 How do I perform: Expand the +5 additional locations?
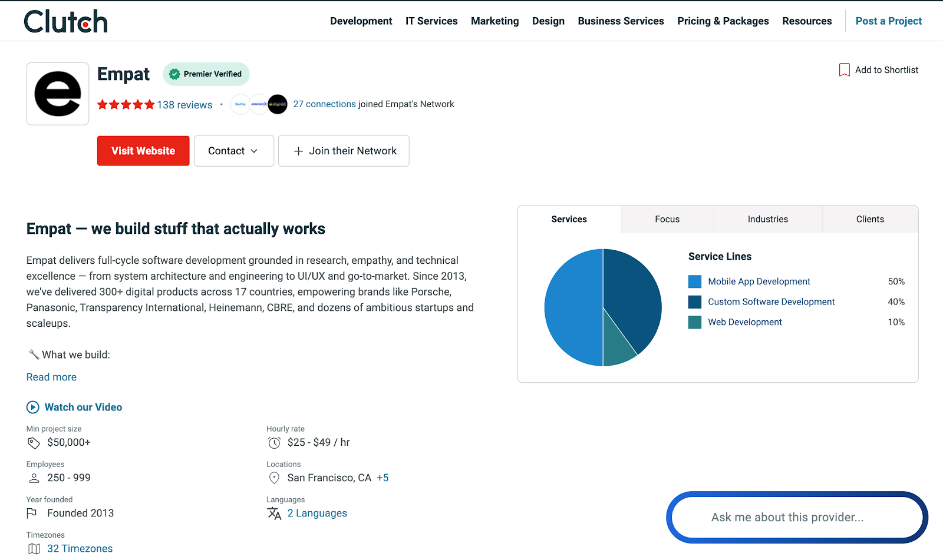coord(383,478)
